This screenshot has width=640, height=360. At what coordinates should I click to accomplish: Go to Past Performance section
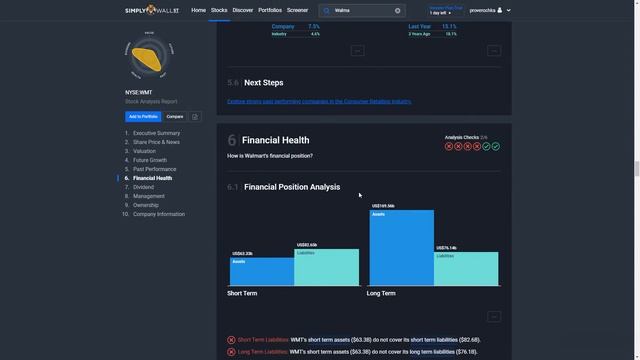coord(154,169)
